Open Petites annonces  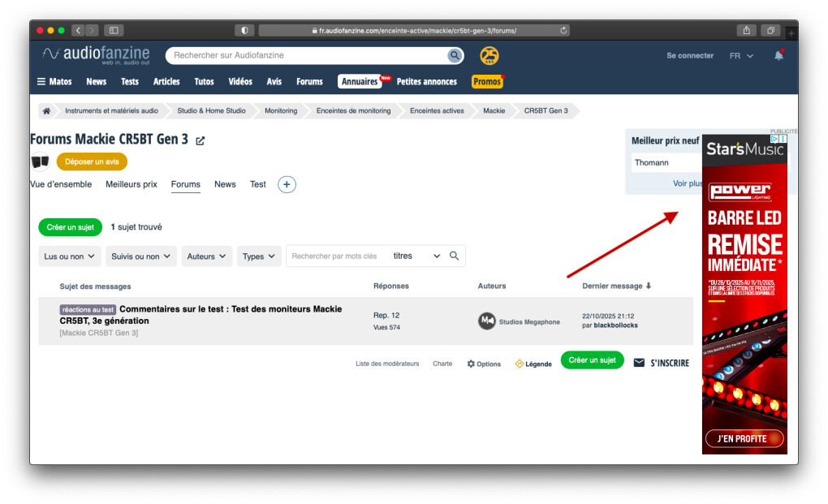click(x=427, y=81)
